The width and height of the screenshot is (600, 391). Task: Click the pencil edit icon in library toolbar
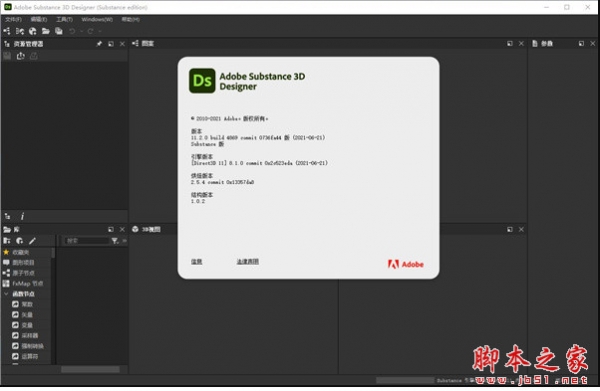pos(32,241)
